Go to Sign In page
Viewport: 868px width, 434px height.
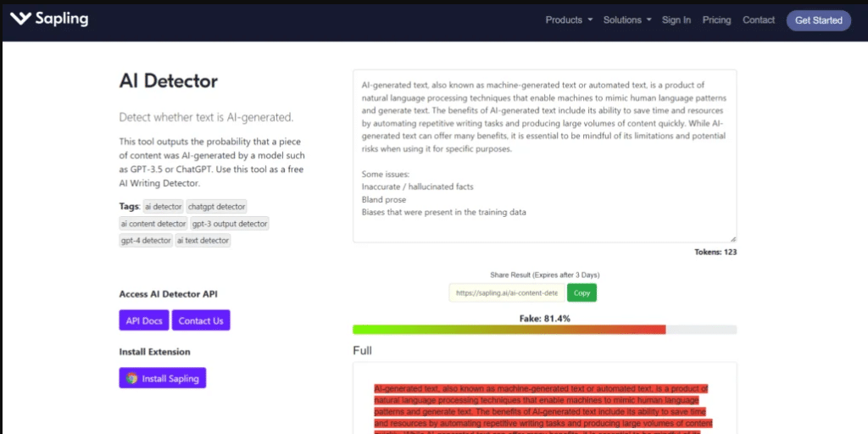676,20
